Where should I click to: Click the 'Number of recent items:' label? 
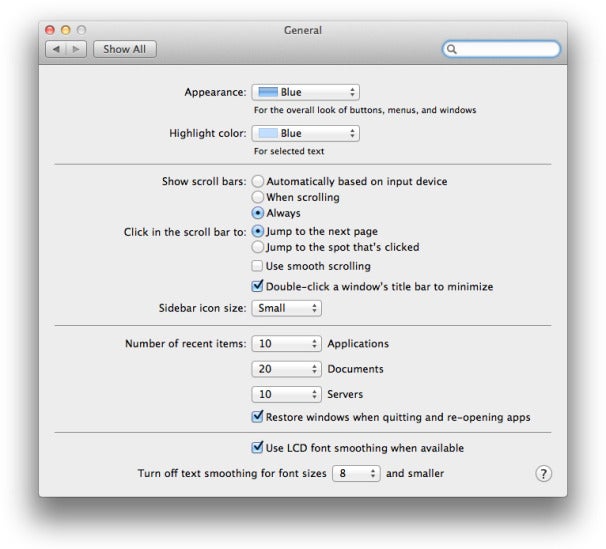click(186, 343)
